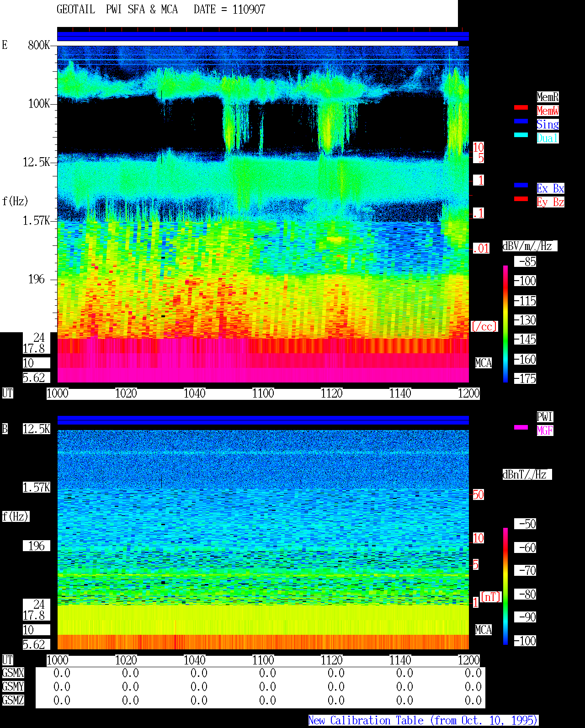Viewport: 585px width, 728px height.
Task: Click the GEOTAIL PWI SFA & MCA title
Action: click(x=117, y=10)
